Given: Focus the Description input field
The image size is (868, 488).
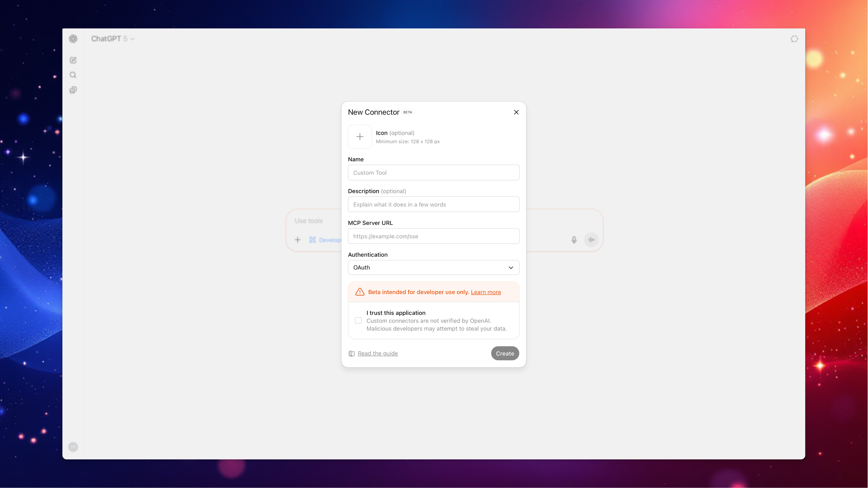Looking at the screenshot, I should (434, 205).
